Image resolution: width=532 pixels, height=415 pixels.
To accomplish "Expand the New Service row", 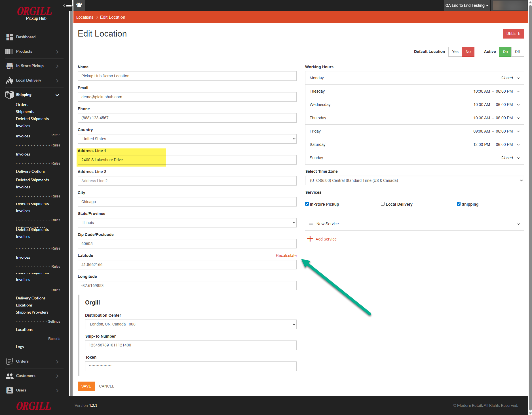I will click(x=415, y=224).
